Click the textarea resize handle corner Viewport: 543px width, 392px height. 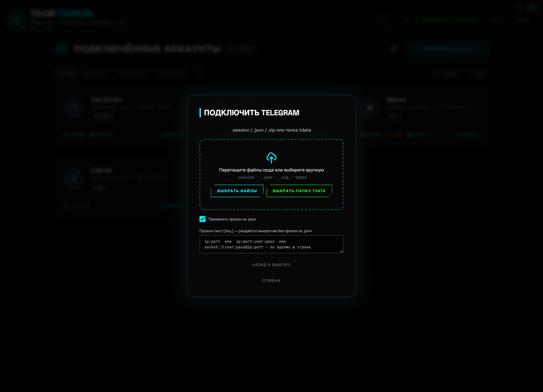[341, 251]
